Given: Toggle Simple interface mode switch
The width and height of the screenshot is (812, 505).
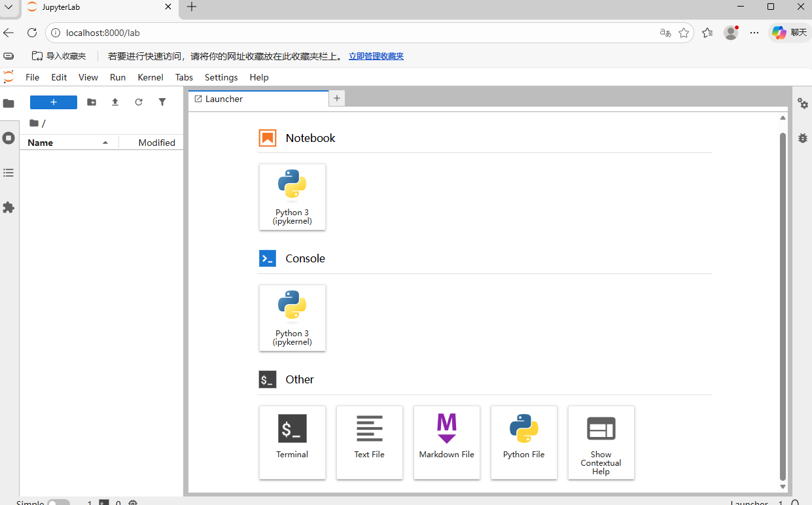Looking at the screenshot, I should tap(58, 503).
